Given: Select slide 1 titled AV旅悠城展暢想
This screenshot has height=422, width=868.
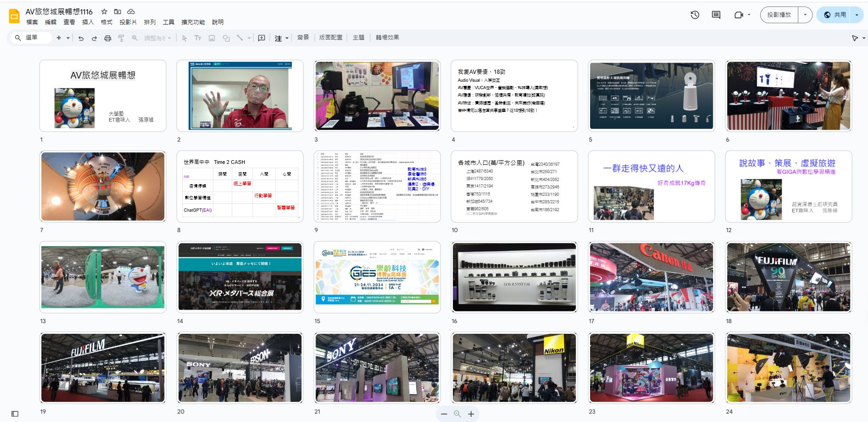Looking at the screenshot, I should (103, 96).
